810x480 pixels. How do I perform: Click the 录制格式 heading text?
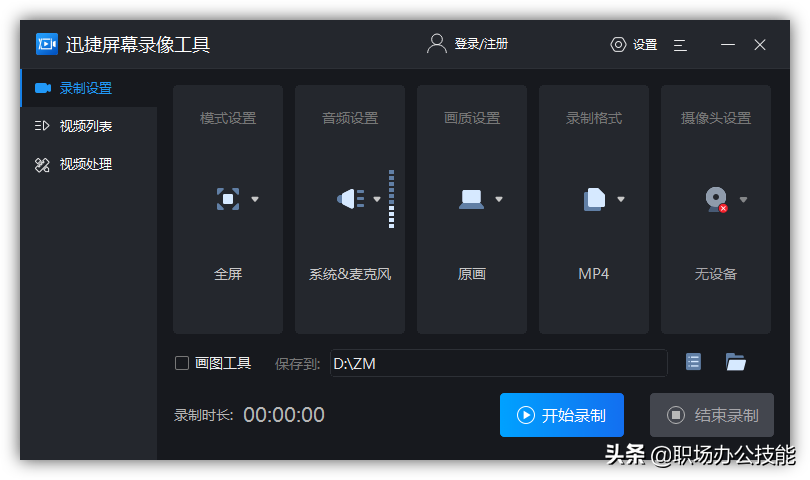(x=594, y=118)
